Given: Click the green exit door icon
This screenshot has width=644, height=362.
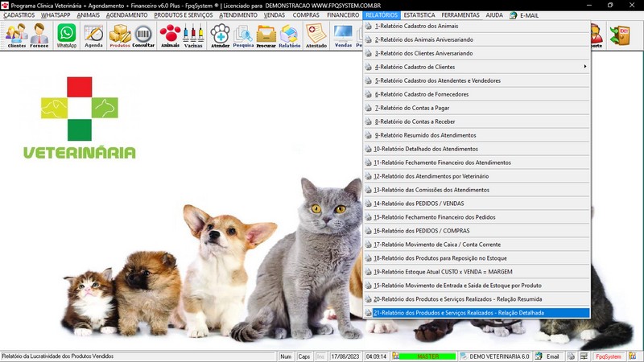Looking at the screenshot, I should 620,35.
